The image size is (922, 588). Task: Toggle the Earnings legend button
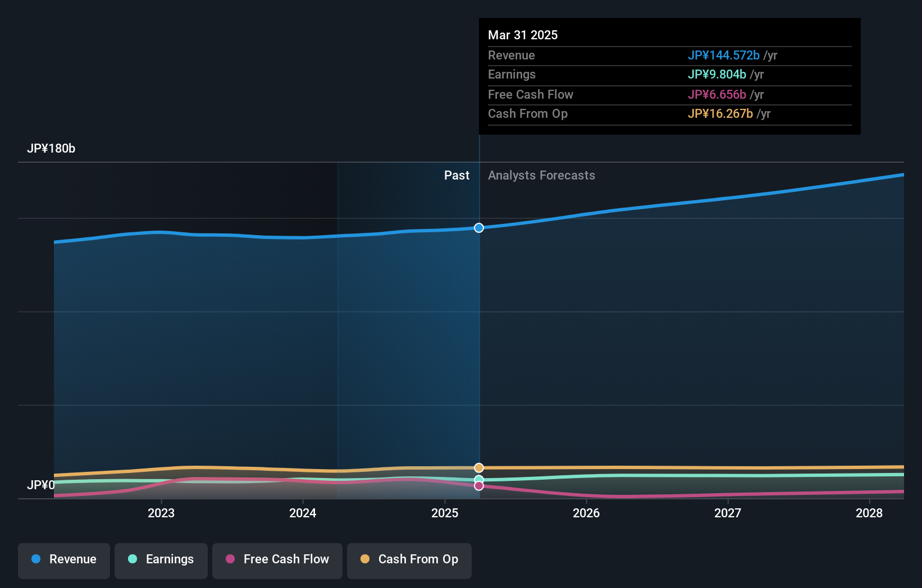point(161,561)
